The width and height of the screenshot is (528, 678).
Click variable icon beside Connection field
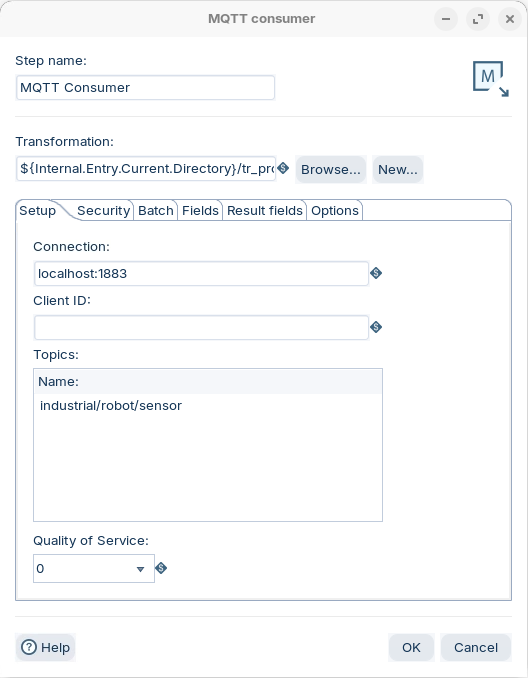point(376,273)
